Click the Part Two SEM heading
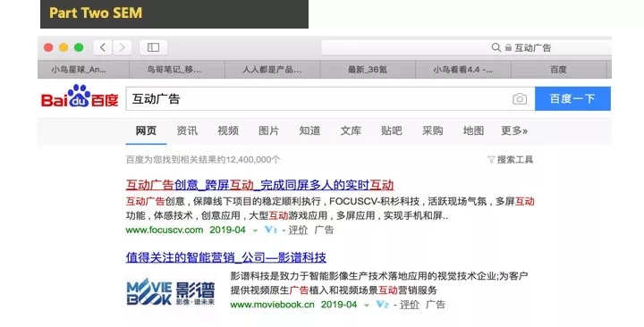 click(x=96, y=13)
